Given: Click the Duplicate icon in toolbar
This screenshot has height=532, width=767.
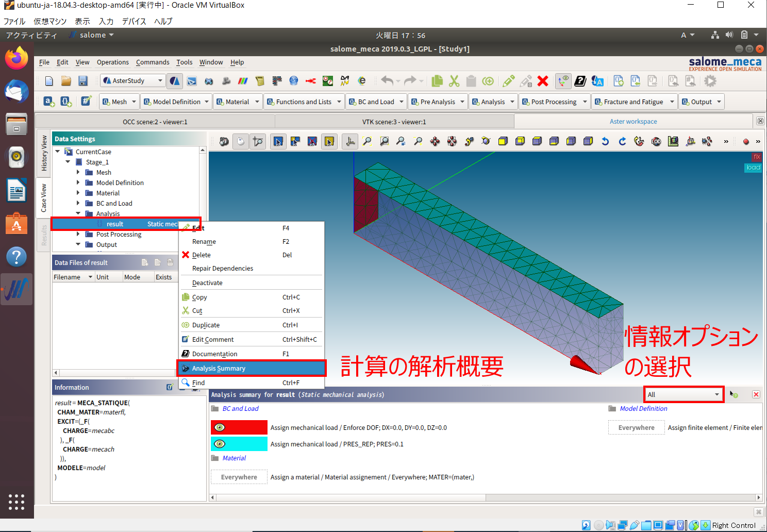Looking at the screenshot, I should pos(488,81).
